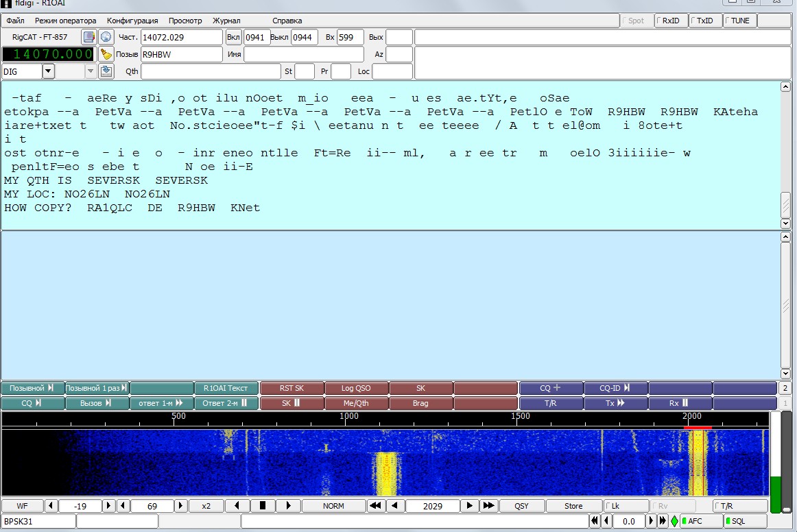Click the broom clear-log icon

point(106,54)
